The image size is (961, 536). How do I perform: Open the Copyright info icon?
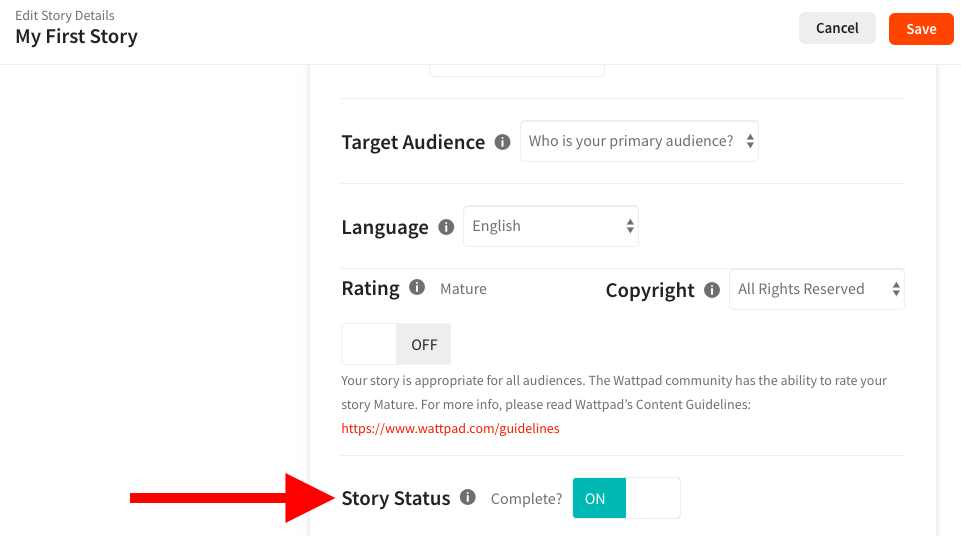[x=712, y=290]
